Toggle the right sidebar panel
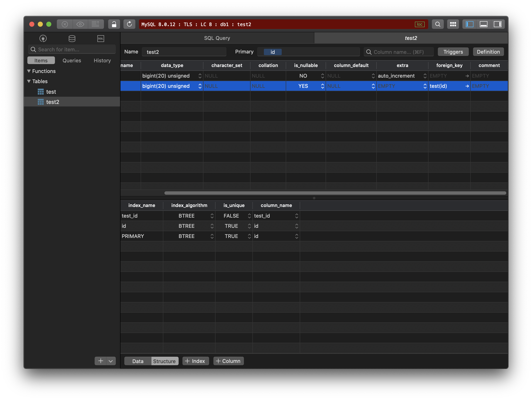 coord(497,24)
